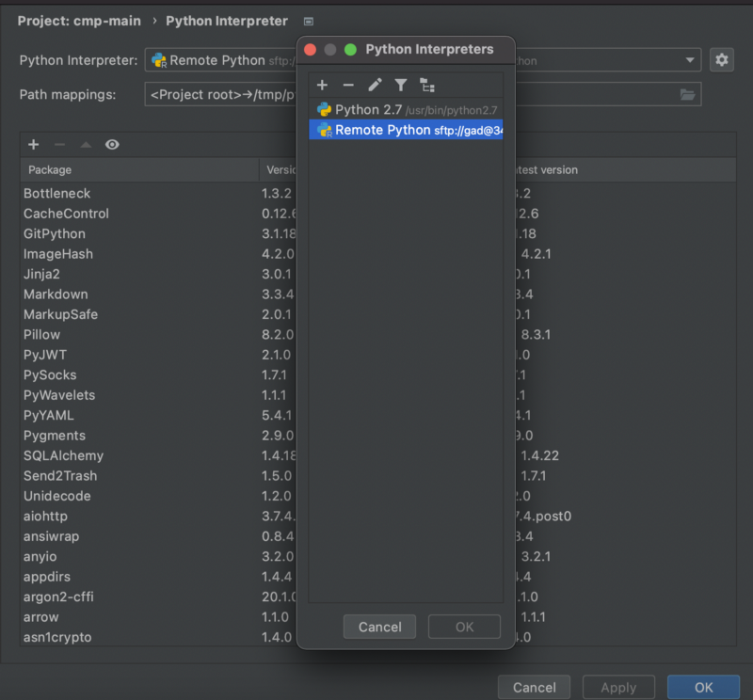Confirm OK in Python Interpreters dialog

coord(464,627)
